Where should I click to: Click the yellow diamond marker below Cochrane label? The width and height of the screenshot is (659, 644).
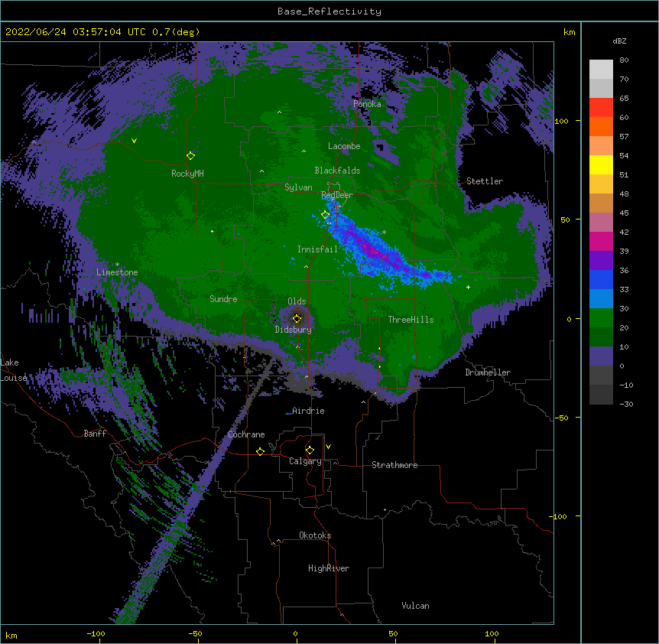(x=260, y=451)
